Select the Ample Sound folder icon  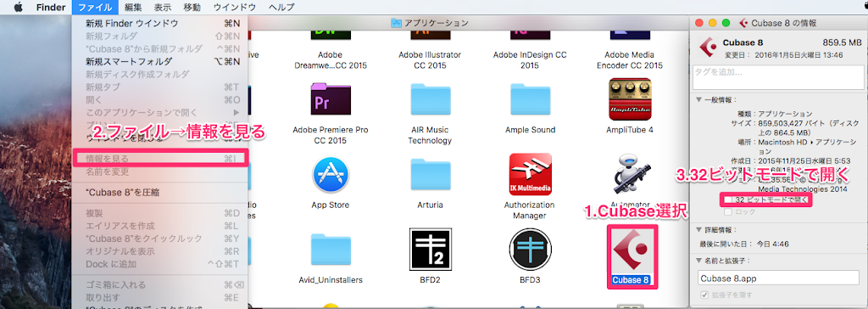(x=530, y=100)
